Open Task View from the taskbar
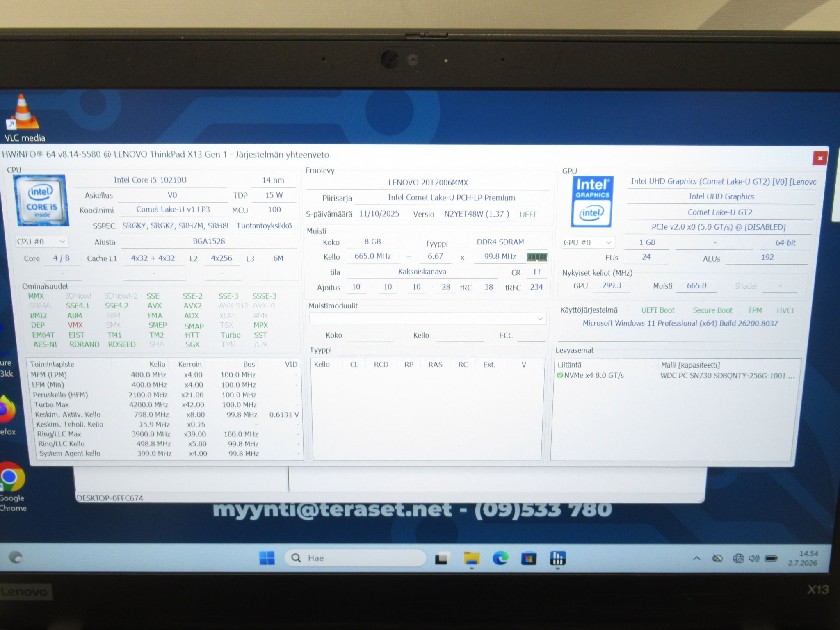This screenshot has width=840, height=630. tap(442, 558)
